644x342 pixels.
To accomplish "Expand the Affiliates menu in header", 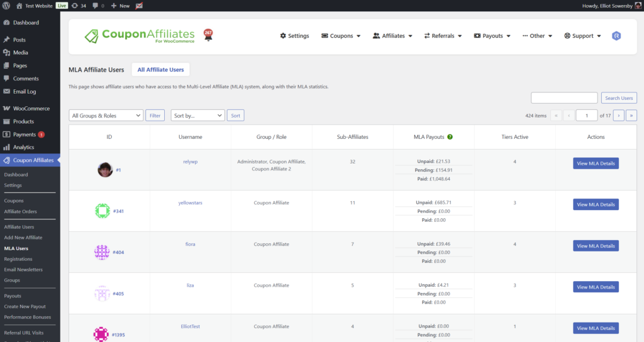I will [x=392, y=36].
